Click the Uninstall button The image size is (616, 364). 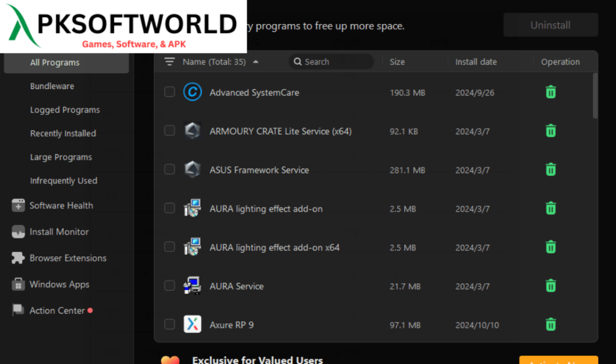551,25
